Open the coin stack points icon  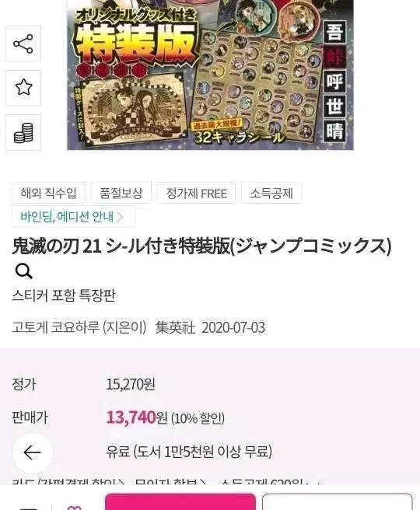[23, 132]
